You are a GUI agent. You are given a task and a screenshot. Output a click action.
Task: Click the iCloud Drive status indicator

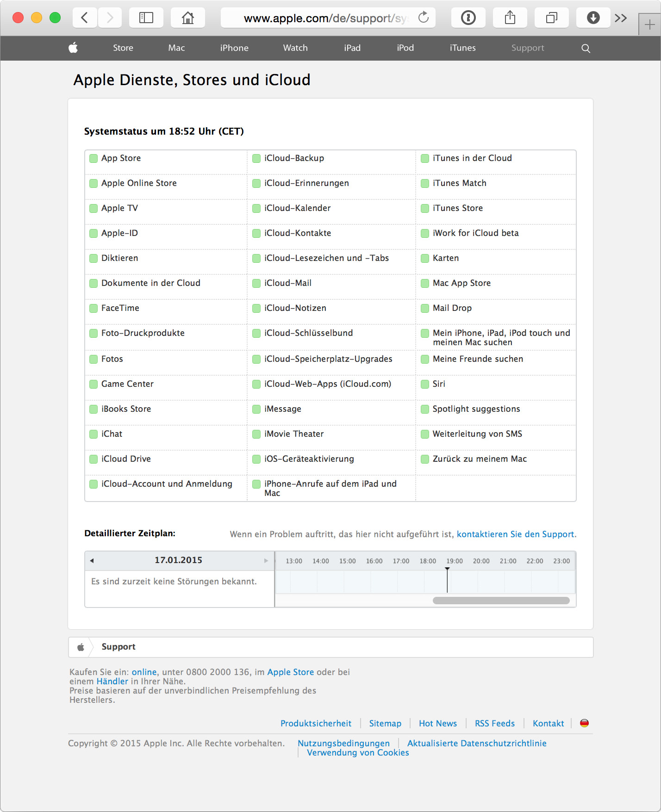(94, 459)
